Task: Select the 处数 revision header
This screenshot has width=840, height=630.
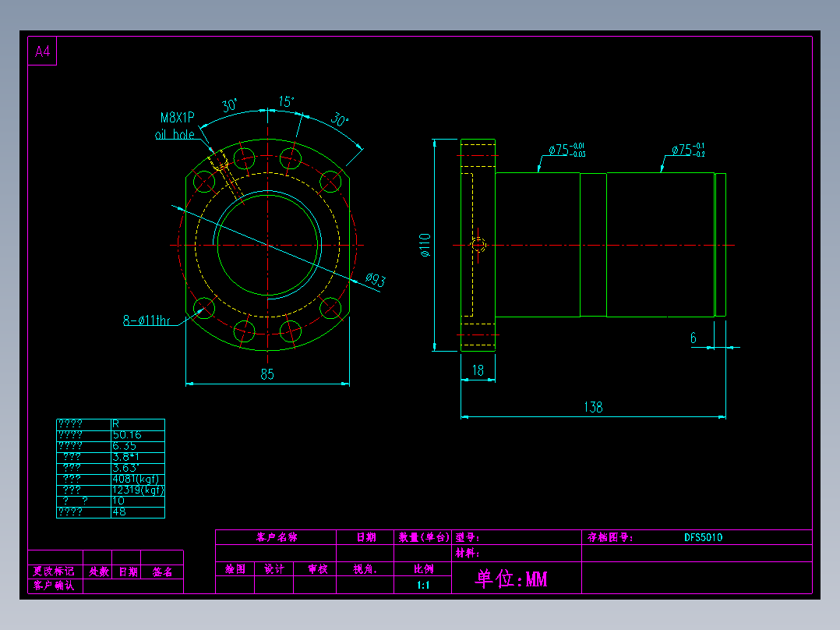Action: click(98, 572)
